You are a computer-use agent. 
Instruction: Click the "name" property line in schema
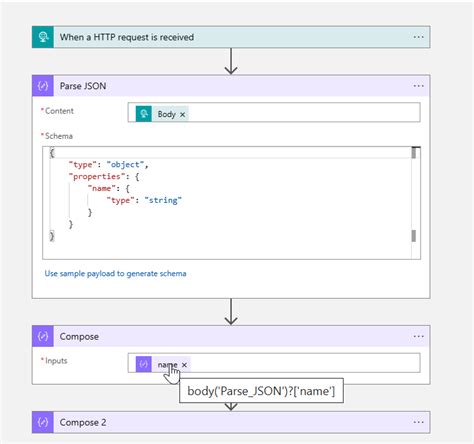tap(109, 189)
